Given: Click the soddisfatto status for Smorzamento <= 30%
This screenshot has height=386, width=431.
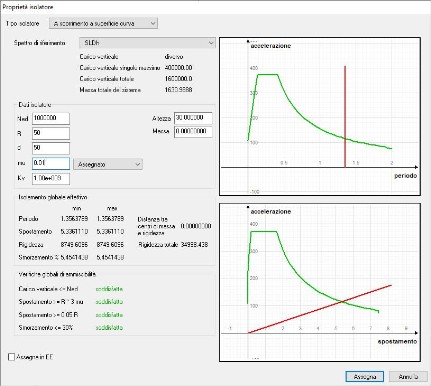Looking at the screenshot, I should (x=109, y=328).
